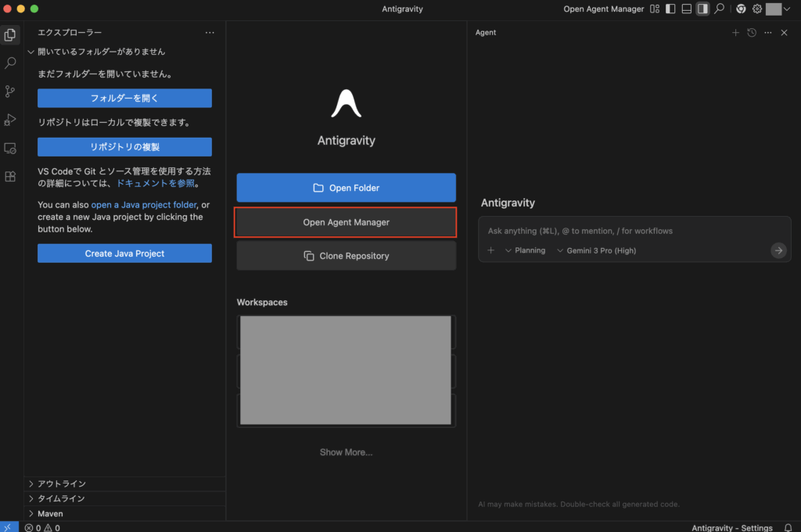Expand the タイムライン section
Image resolution: width=801 pixels, height=532 pixels.
click(61, 498)
